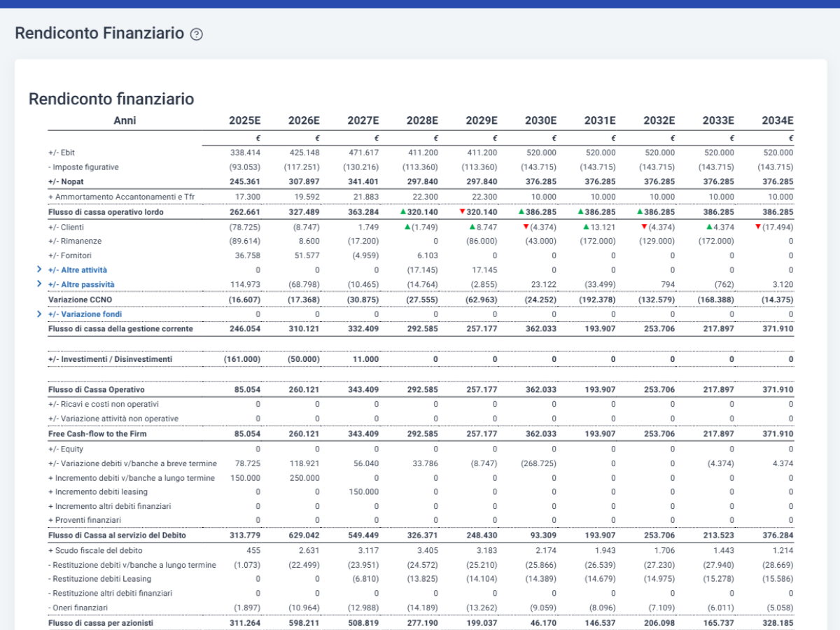The image size is (840, 630).
Task: Click green arrow at 2031E Flusso operativo lordo
Action: (x=581, y=211)
